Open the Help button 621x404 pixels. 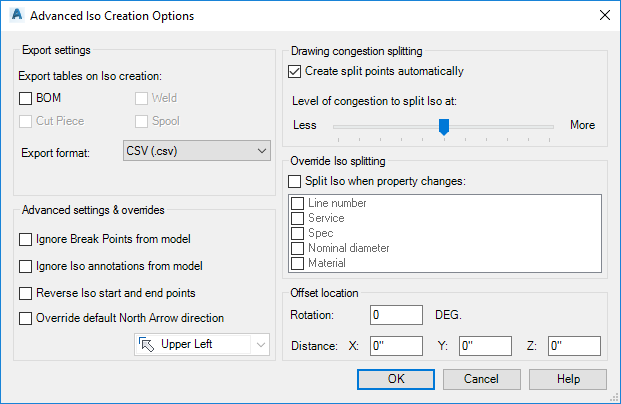(568, 379)
